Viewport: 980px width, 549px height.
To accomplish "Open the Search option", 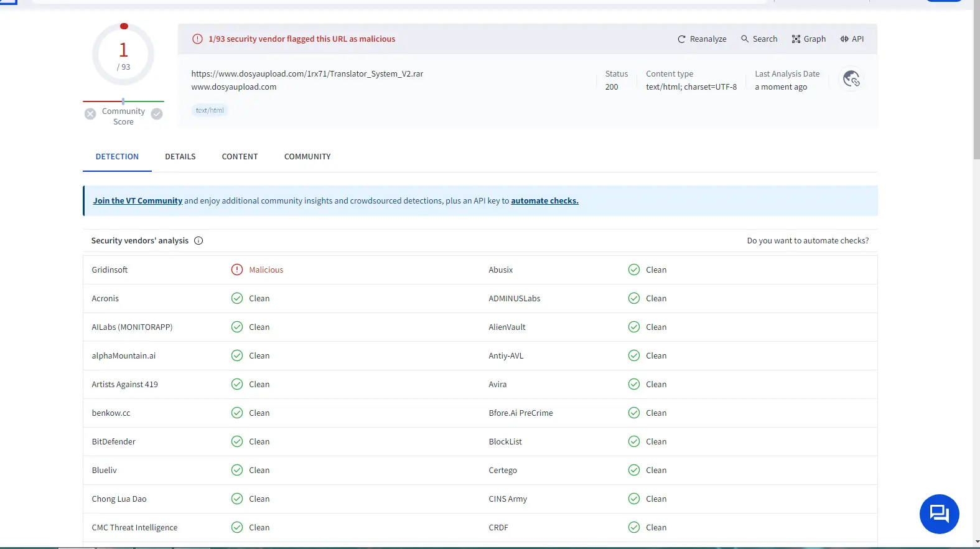I will coord(759,39).
